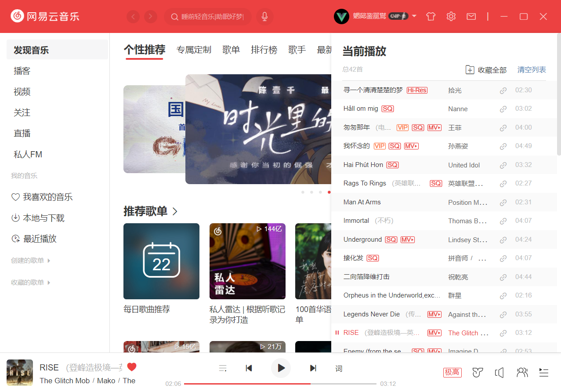Click the RISE album cover in player bar
This screenshot has width=561, height=392.
pos(20,373)
